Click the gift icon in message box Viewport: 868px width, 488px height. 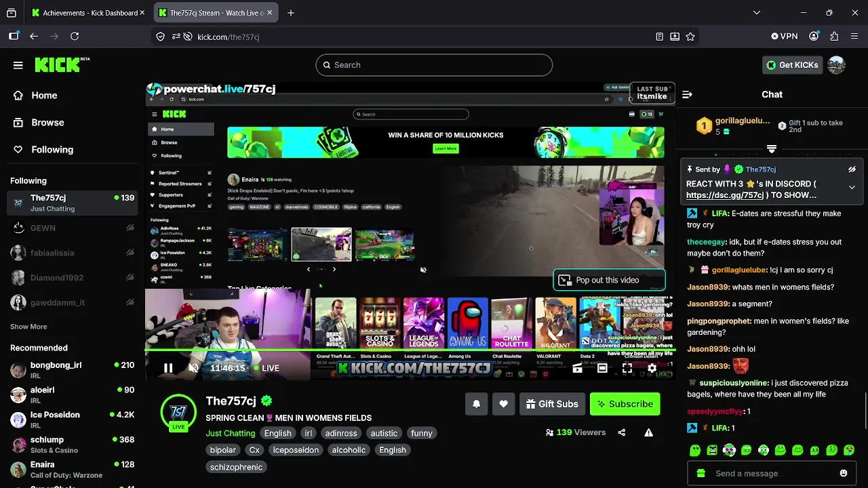(x=701, y=473)
